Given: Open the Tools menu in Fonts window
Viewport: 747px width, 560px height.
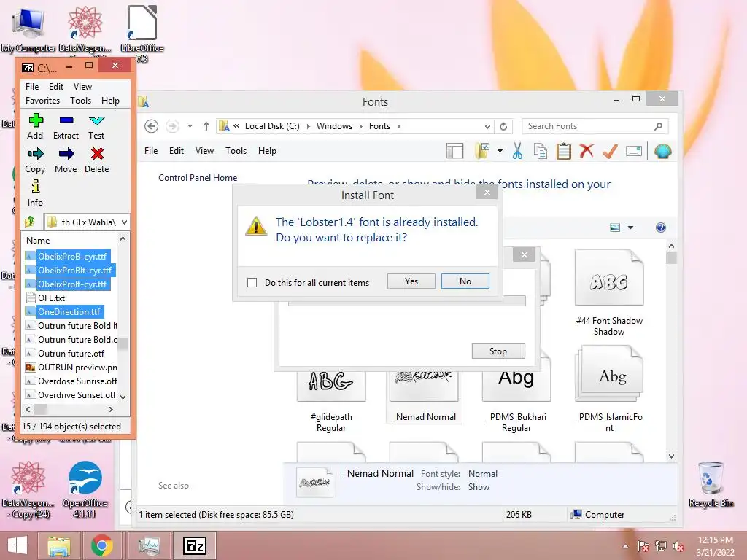Looking at the screenshot, I should coord(236,150).
